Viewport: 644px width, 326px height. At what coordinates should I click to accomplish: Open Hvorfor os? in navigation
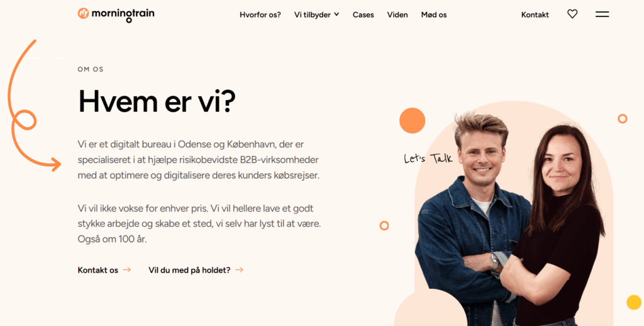point(260,15)
